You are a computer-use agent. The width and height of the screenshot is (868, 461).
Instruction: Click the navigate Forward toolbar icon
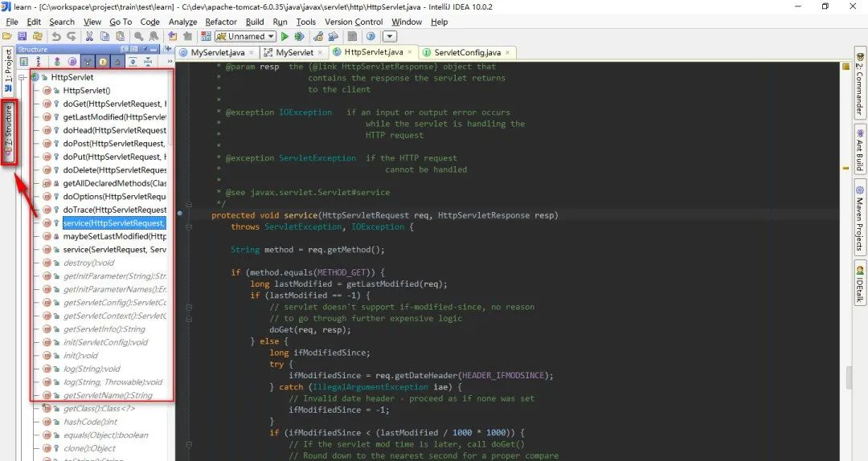[187, 36]
